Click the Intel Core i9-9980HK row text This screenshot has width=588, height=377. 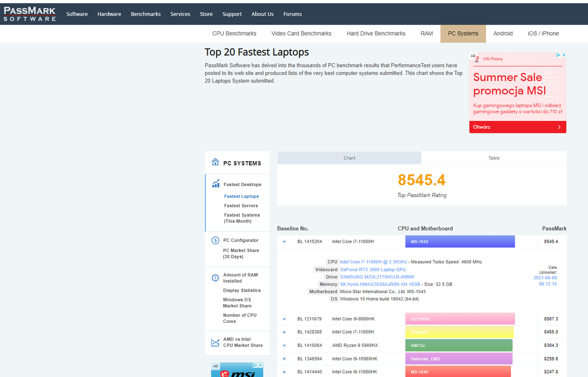pos(353,319)
